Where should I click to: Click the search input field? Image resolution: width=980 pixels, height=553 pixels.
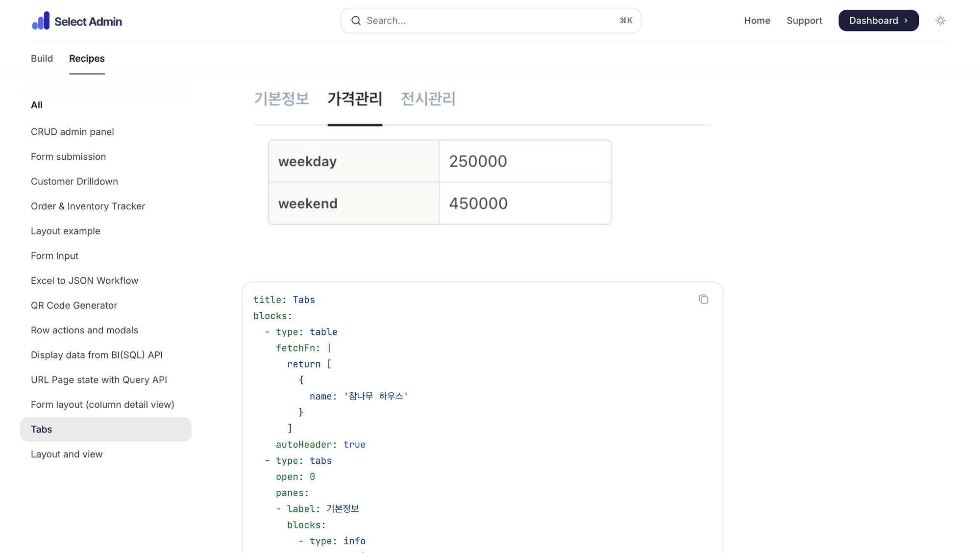tap(490, 21)
